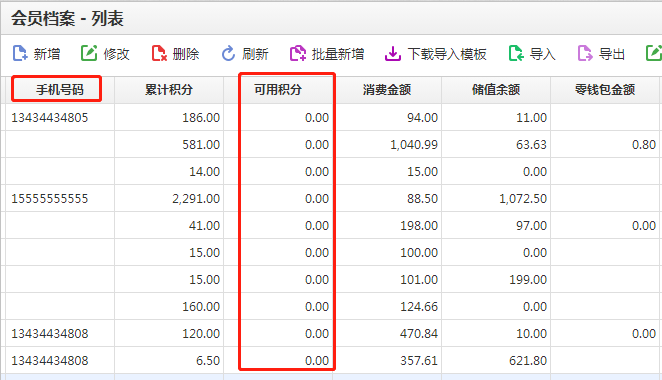662x380 pixels.
Task: Click the 零钱包金额 column header
Action: point(605,90)
